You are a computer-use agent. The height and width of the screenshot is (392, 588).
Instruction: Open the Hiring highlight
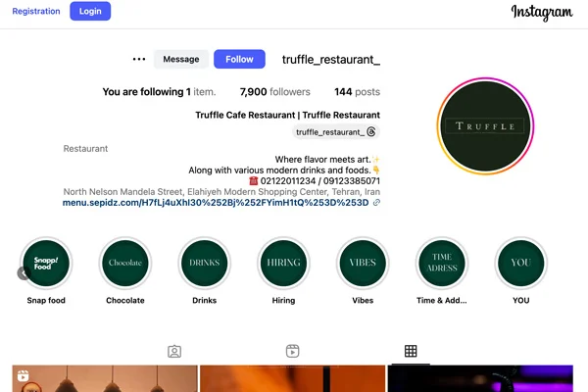click(283, 263)
